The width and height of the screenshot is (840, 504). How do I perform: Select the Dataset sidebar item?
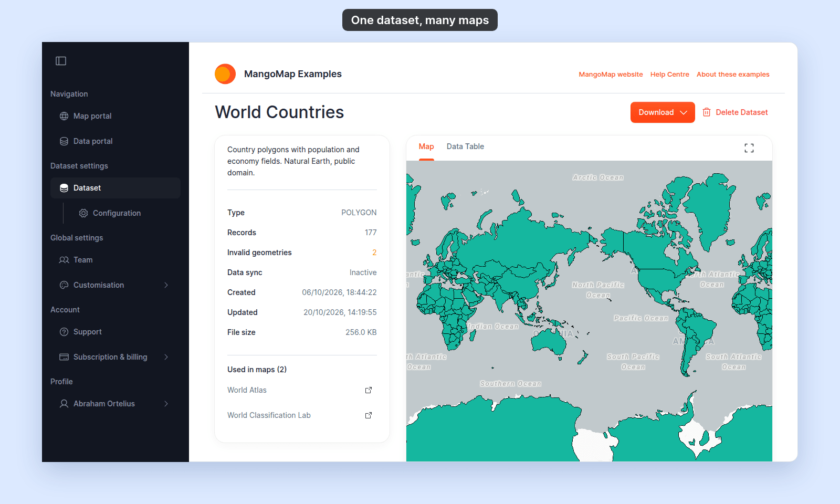pos(115,188)
